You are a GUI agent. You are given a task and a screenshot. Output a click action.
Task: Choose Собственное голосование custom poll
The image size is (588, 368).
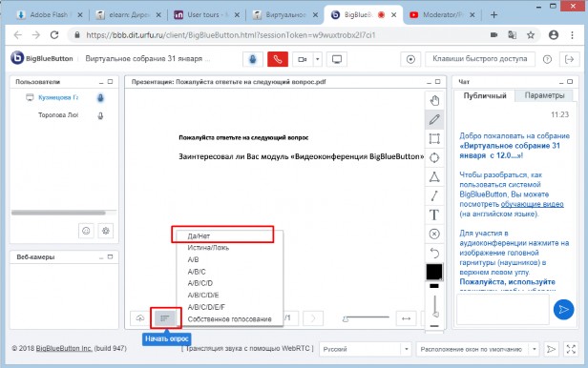229,319
